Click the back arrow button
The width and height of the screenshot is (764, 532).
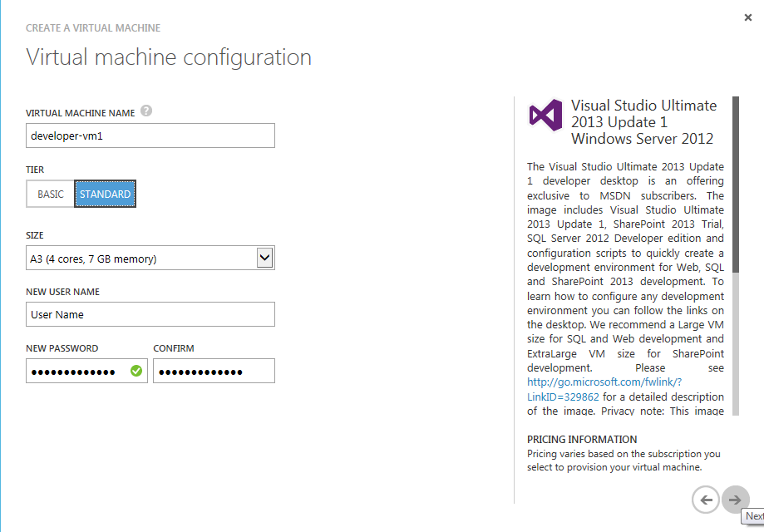(706, 500)
